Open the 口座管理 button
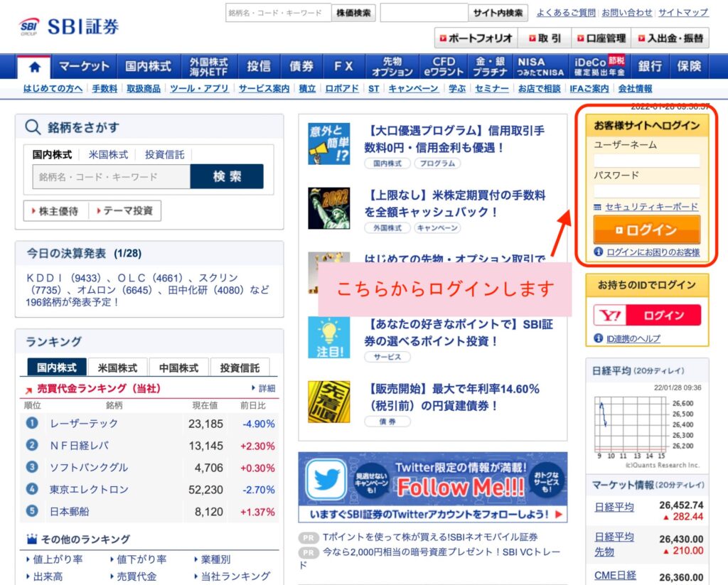728x585 pixels. coord(601,38)
